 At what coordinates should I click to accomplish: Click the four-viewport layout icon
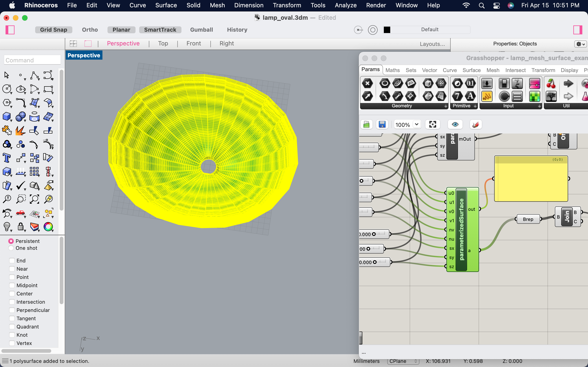click(73, 44)
